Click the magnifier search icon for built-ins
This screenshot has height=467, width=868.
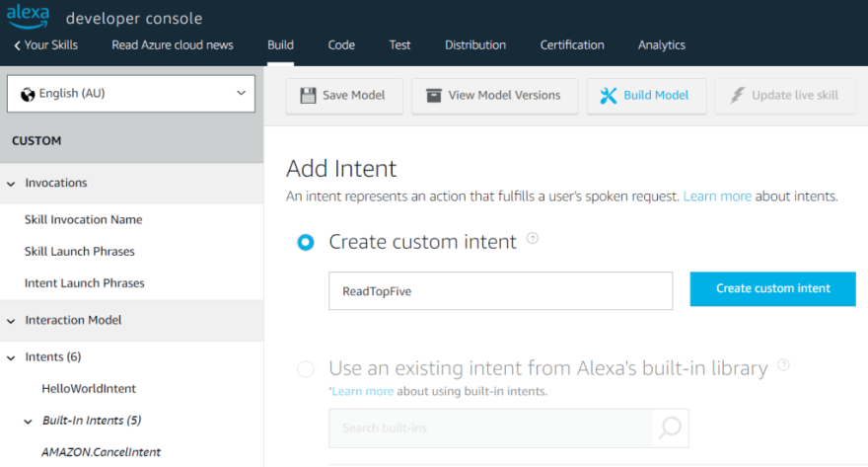pyautogui.click(x=670, y=428)
